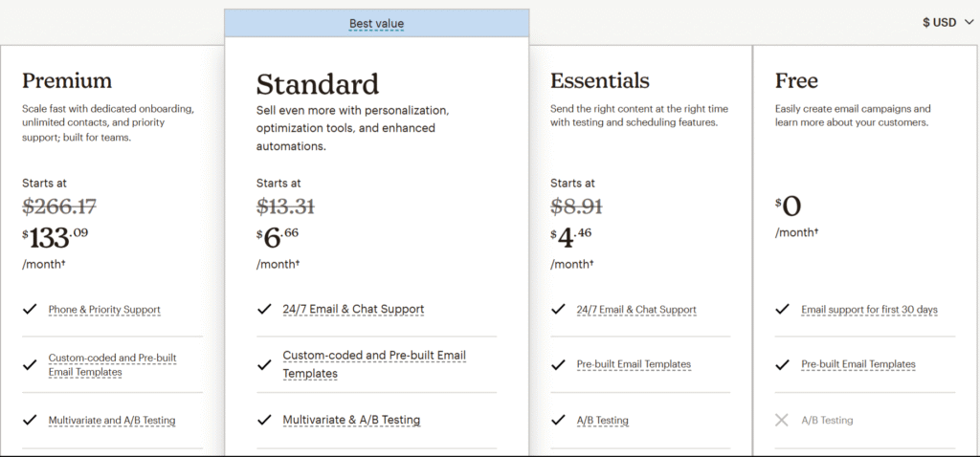Open the $ USD currency dropdown
Image resolution: width=980 pixels, height=457 pixels.
pyautogui.click(x=948, y=23)
